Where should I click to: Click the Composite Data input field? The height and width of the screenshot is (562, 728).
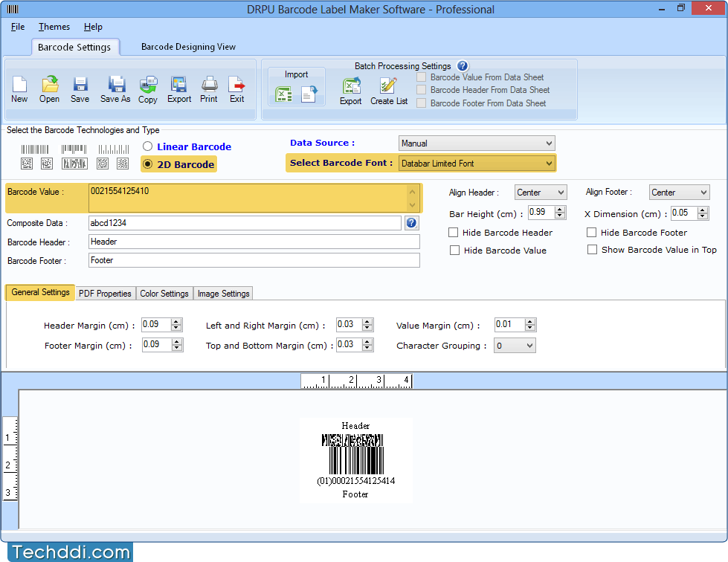(245, 223)
